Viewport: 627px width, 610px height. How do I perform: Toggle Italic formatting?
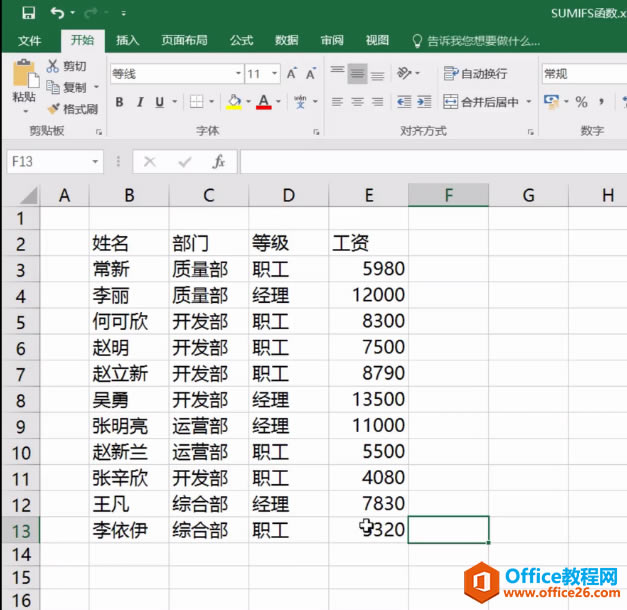[140, 102]
